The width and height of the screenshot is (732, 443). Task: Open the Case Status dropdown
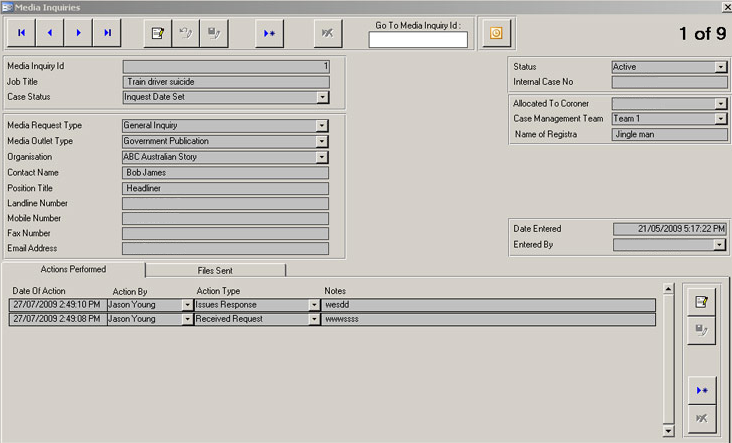click(323, 97)
